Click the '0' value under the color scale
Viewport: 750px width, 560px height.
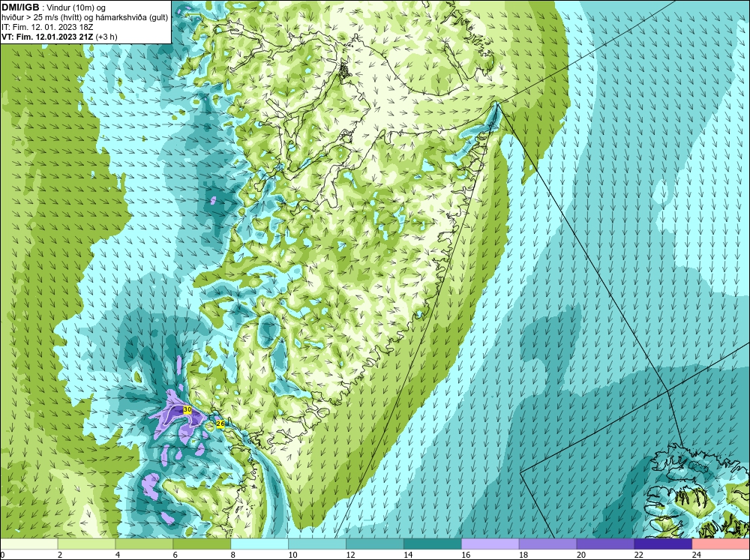(2, 555)
